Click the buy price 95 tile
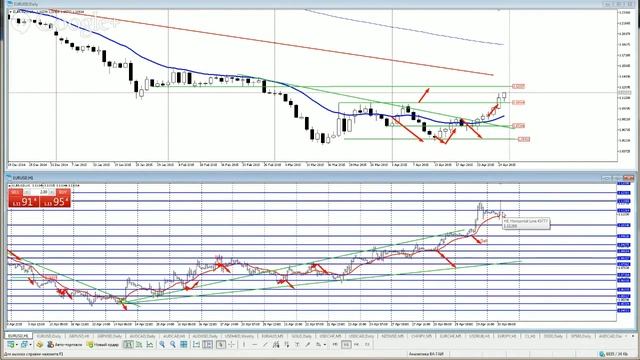Screen dimensions: 640x360 click(55, 202)
